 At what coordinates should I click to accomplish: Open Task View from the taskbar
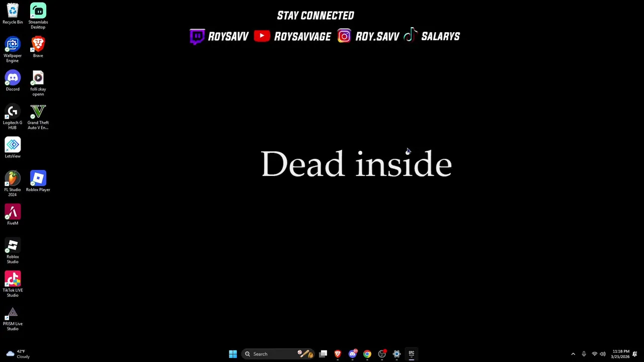click(323, 354)
